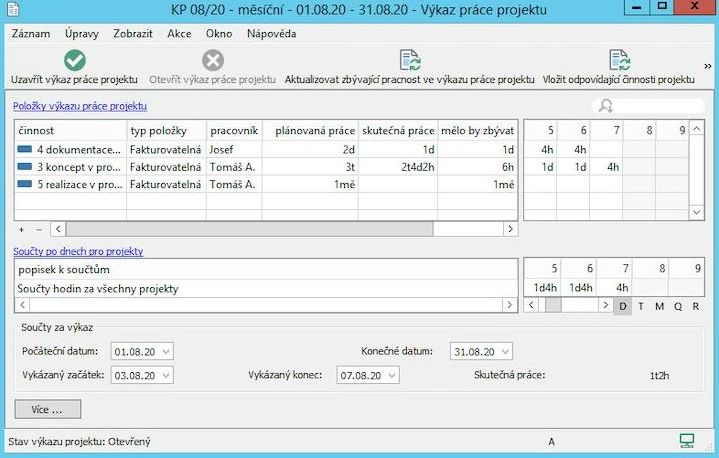Click the blue icon of 4 dokumentace row
The image size is (719, 458).
pyautogui.click(x=25, y=149)
